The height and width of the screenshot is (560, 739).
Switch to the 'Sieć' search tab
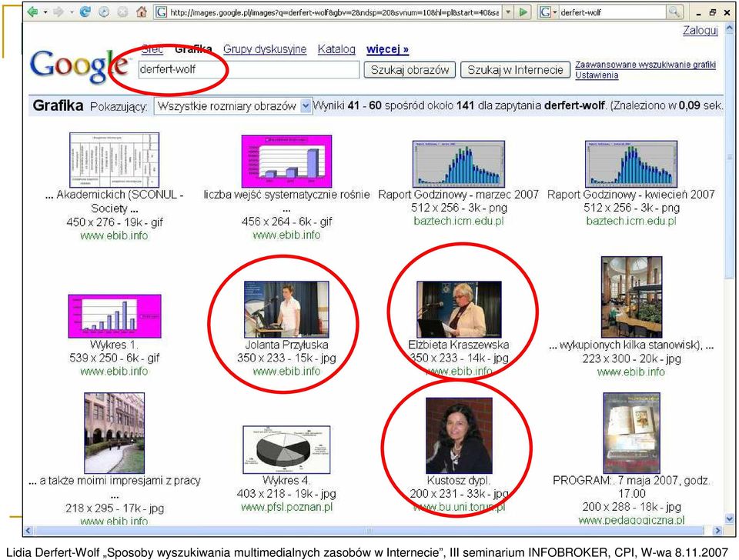click(152, 49)
